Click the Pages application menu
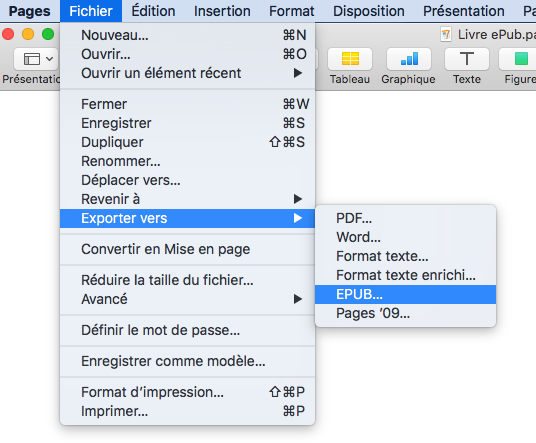536x443 pixels. point(30,11)
